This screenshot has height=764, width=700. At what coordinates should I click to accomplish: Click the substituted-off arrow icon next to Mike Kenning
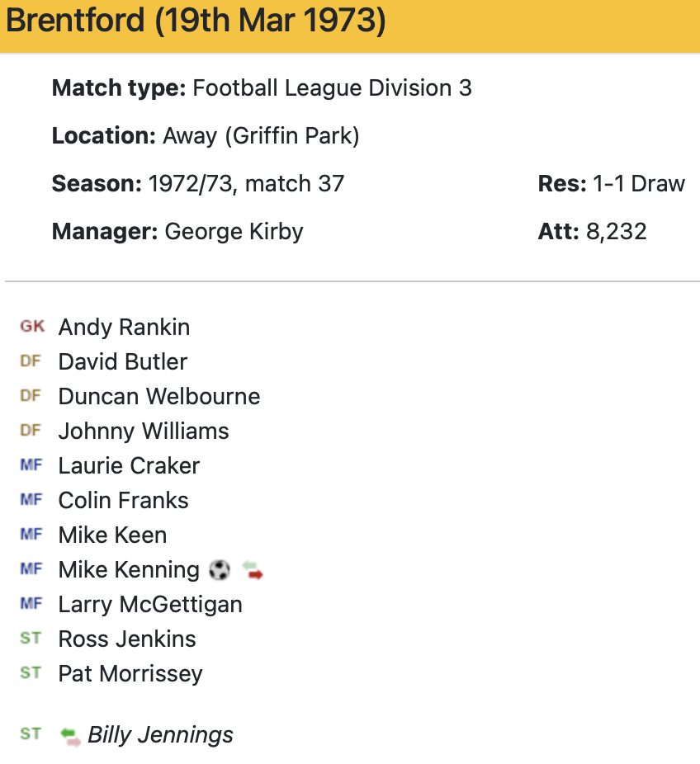tap(252, 570)
